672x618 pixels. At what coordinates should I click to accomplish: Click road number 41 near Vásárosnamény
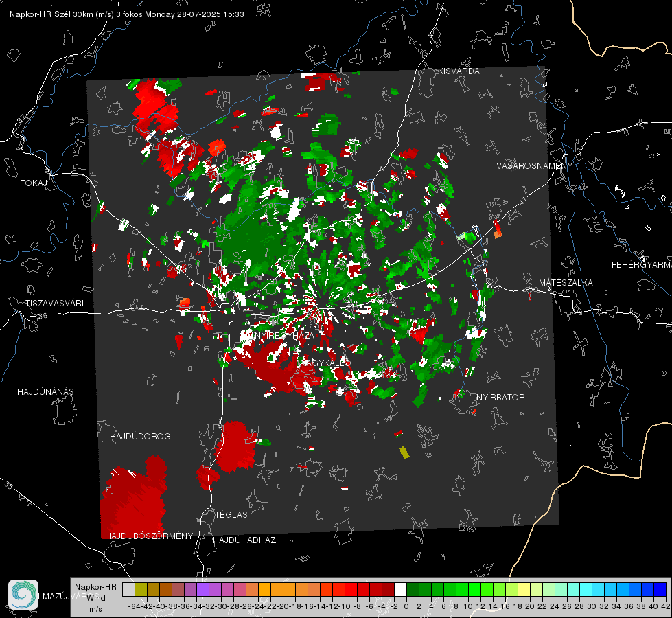[x=522, y=200]
